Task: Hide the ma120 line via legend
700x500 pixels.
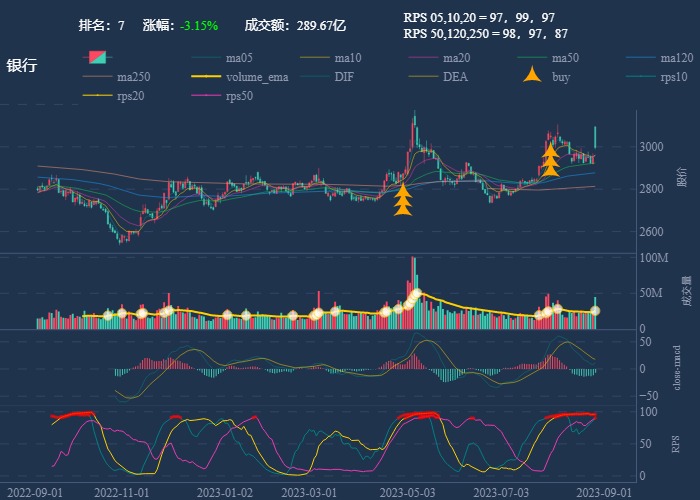Action: click(x=643, y=58)
